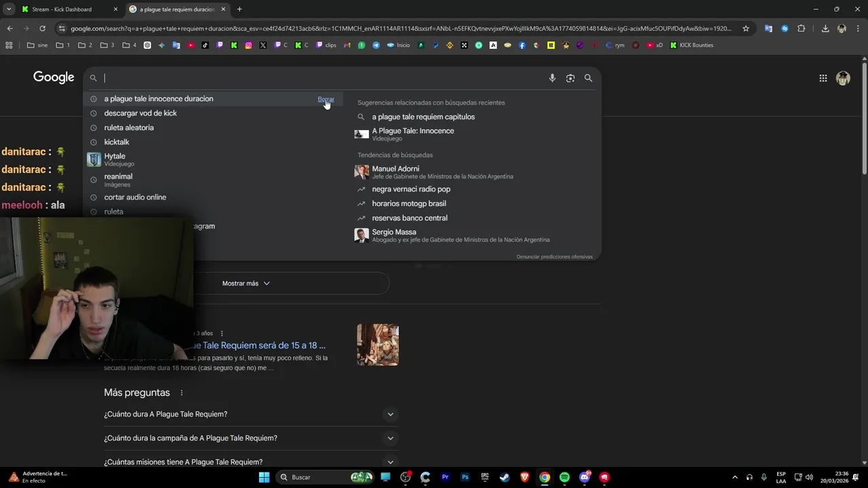Open the bookmarks folder named 2
Image resolution: width=868 pixels, height=488 pixels.
85,45
